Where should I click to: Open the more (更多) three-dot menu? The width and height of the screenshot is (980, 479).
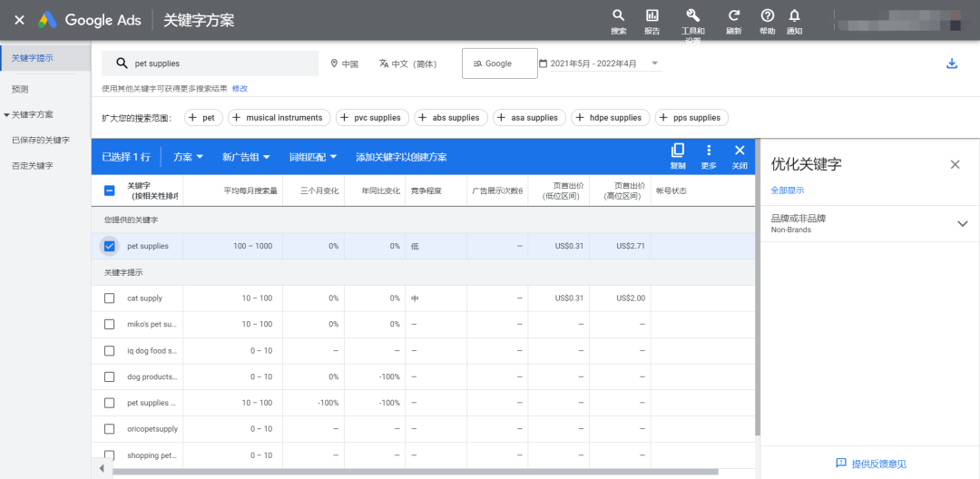[709, 156]
